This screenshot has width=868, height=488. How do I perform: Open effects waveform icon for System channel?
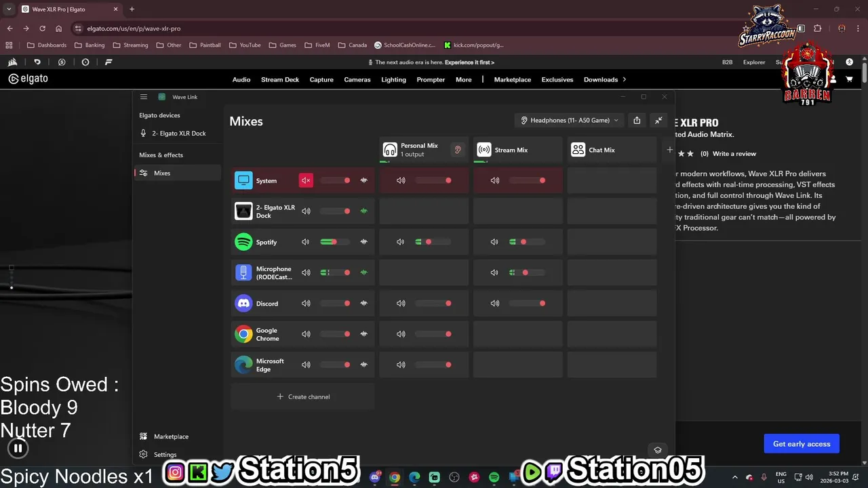[x=364, y=180]
